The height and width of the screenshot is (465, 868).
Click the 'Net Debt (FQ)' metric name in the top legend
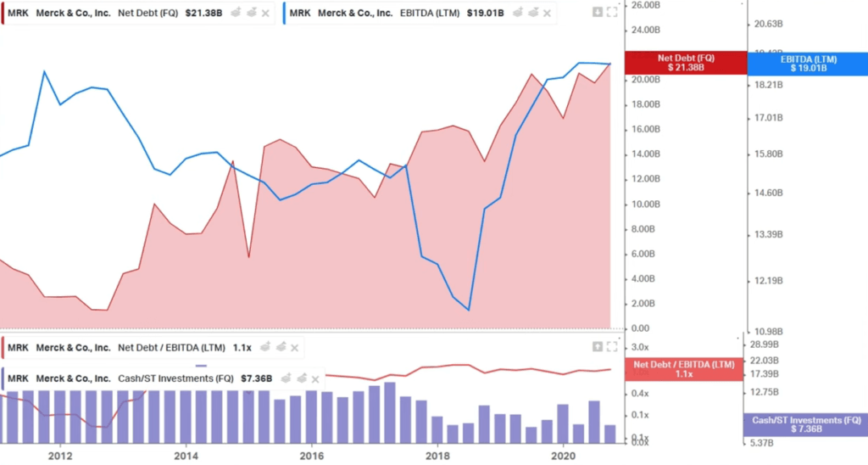[x=147, y=13]
